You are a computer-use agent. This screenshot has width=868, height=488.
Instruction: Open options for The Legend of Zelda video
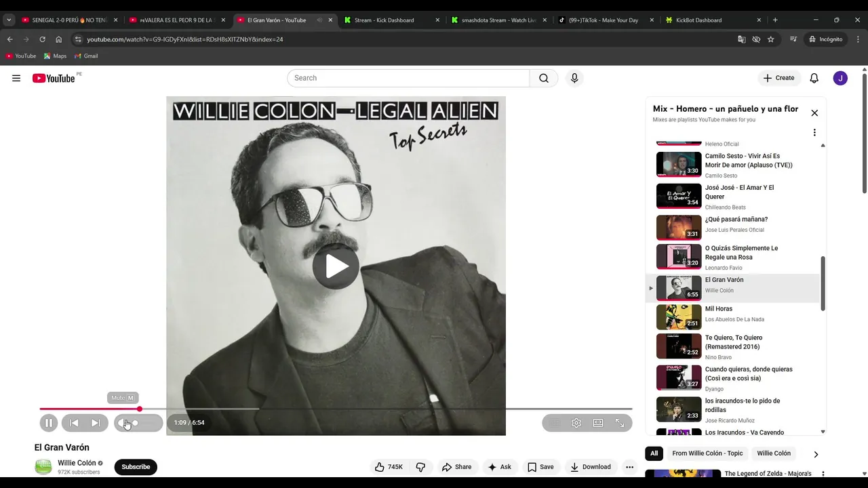point(823,474)
